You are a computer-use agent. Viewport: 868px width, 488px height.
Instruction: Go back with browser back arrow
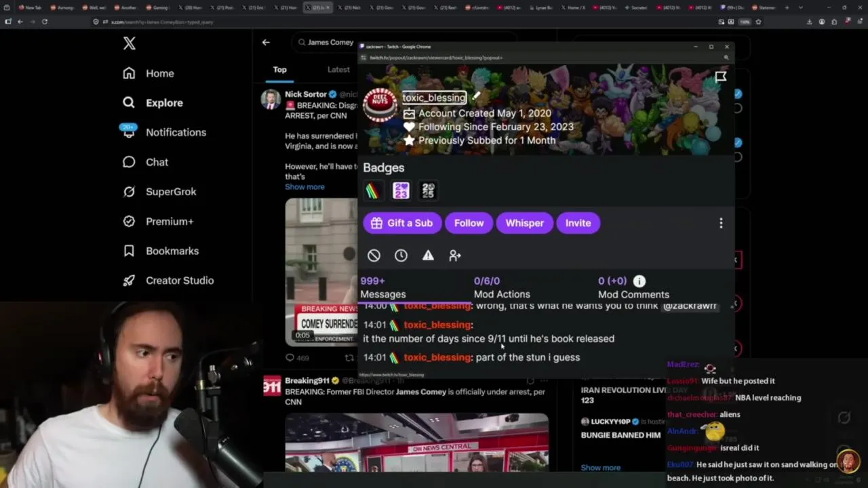(x=20, y=22)
